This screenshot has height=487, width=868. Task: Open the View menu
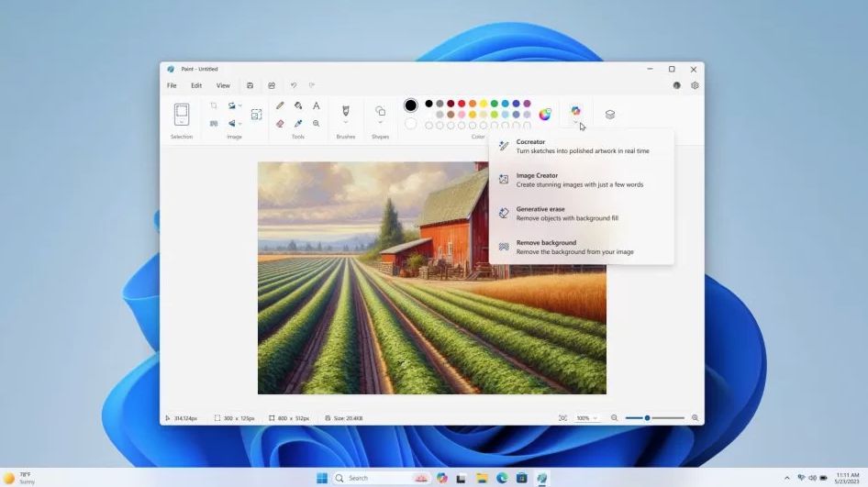click(x=223, y=85)
